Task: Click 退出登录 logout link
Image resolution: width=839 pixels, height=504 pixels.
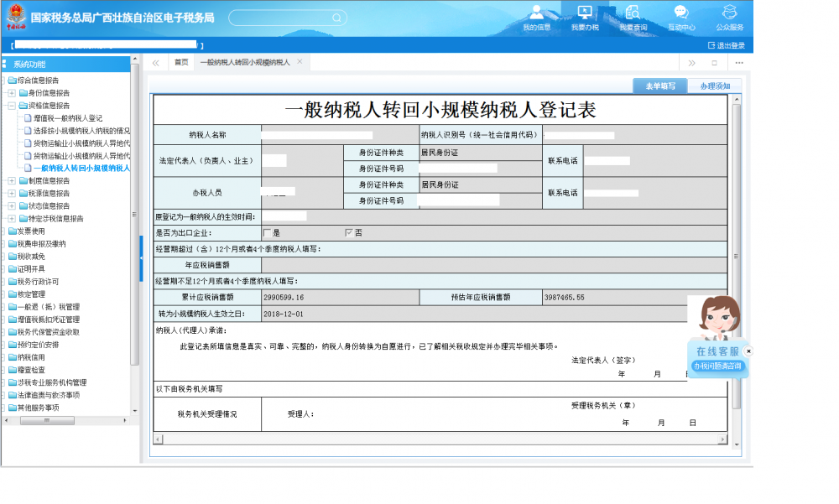Action: (727, 45)
